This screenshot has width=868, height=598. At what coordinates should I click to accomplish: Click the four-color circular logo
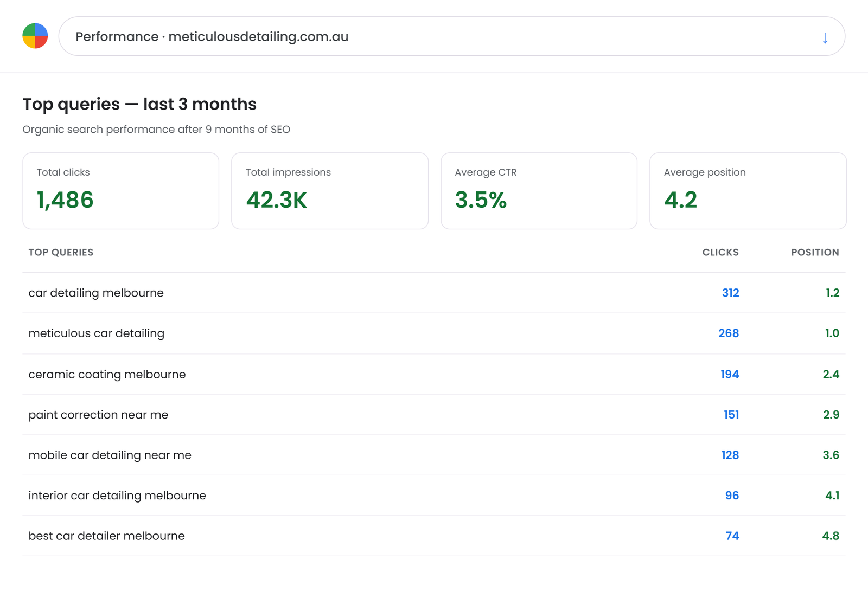[x=35, y=36]
